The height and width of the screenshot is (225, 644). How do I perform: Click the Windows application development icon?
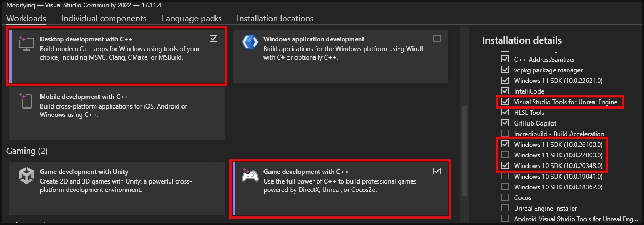pos(250,43)
